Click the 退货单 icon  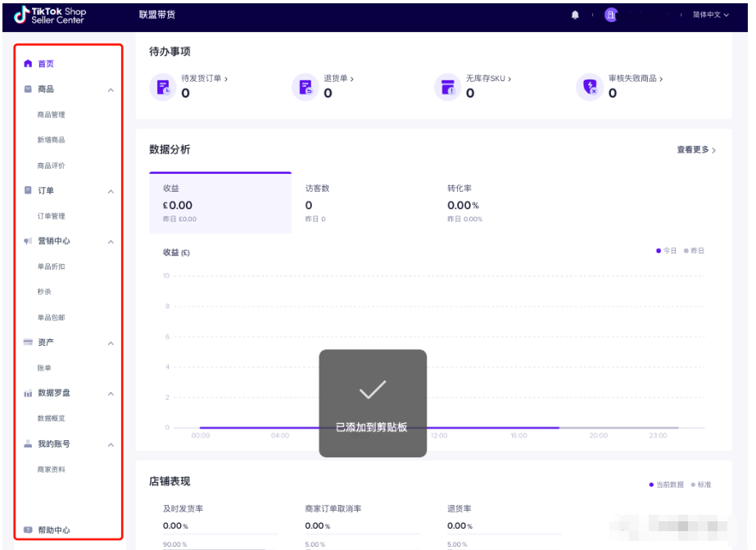(306, 86)
